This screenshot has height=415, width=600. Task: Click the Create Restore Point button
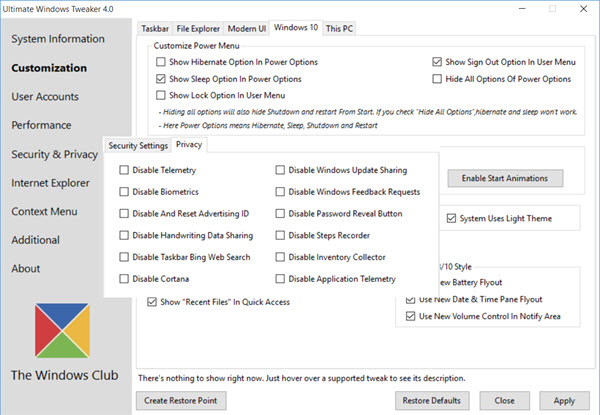183,401
